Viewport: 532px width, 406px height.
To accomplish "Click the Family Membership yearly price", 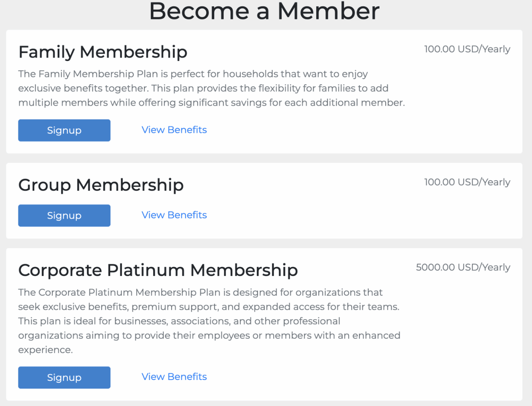I will (467, 49).
